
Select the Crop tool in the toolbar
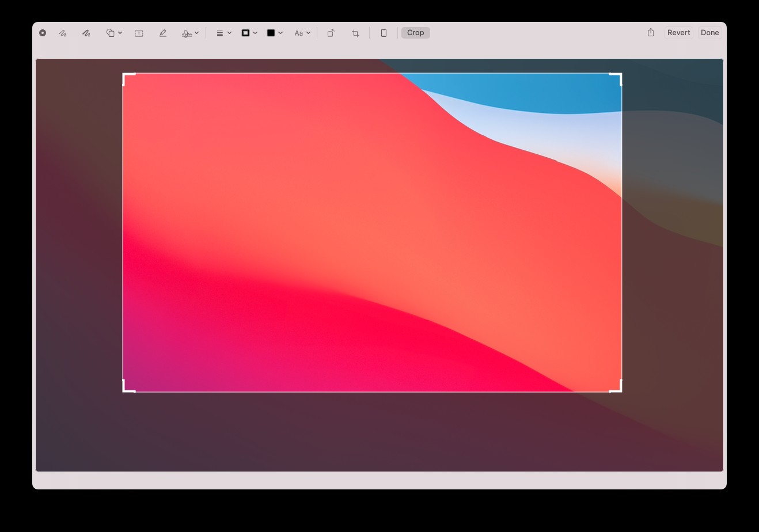coord(355,33)
